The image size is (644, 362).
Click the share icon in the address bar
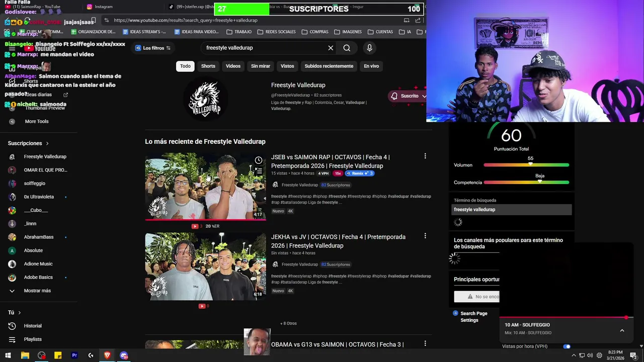418,20
